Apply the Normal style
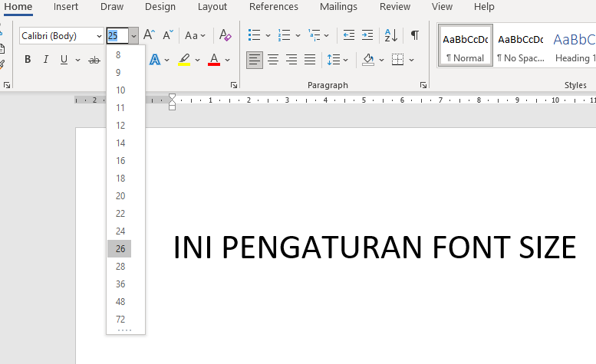This screenshot has width=596, height=364. [466, 45]
